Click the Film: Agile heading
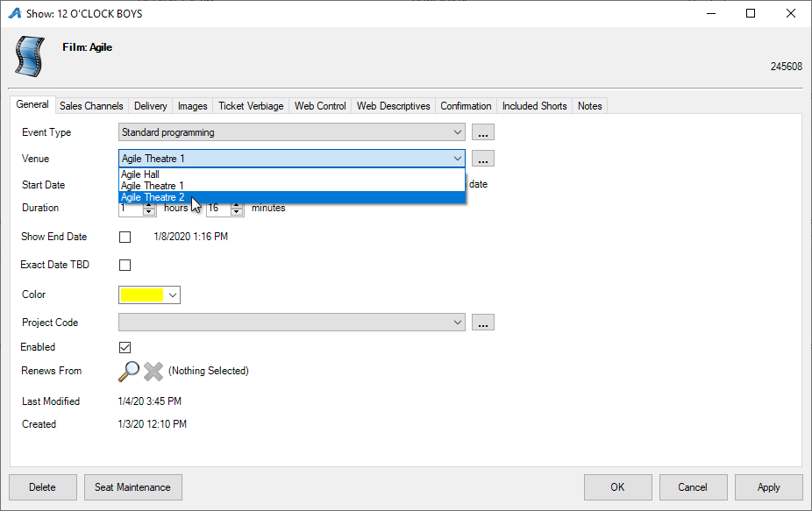 pyautogui.click(x=87, y=47)
